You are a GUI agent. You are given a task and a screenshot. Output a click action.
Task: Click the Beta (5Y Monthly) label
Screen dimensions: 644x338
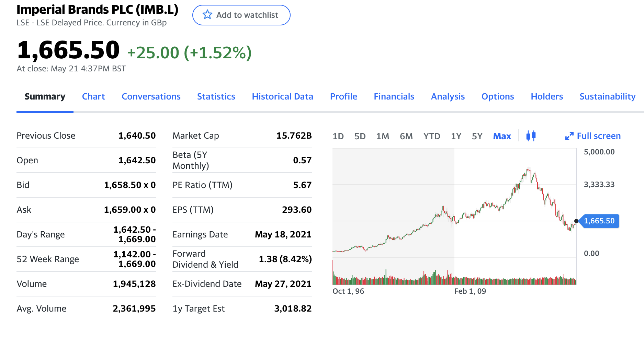(191, 160)
